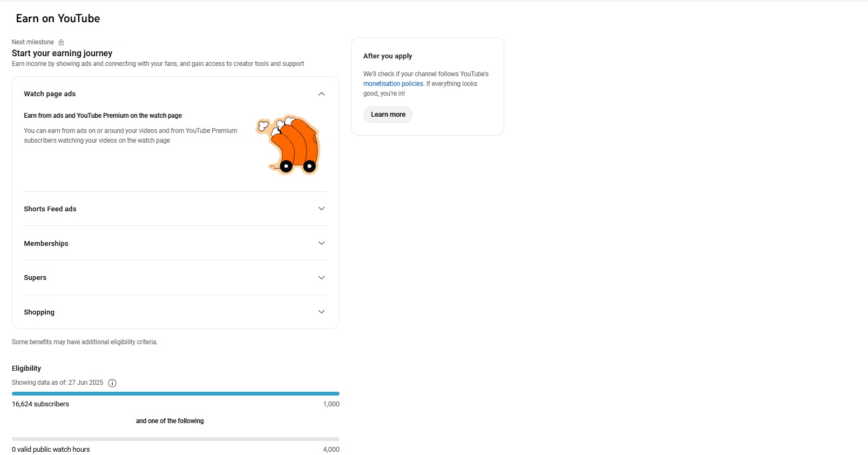Click the orange cart illustration

pos(289,145)
